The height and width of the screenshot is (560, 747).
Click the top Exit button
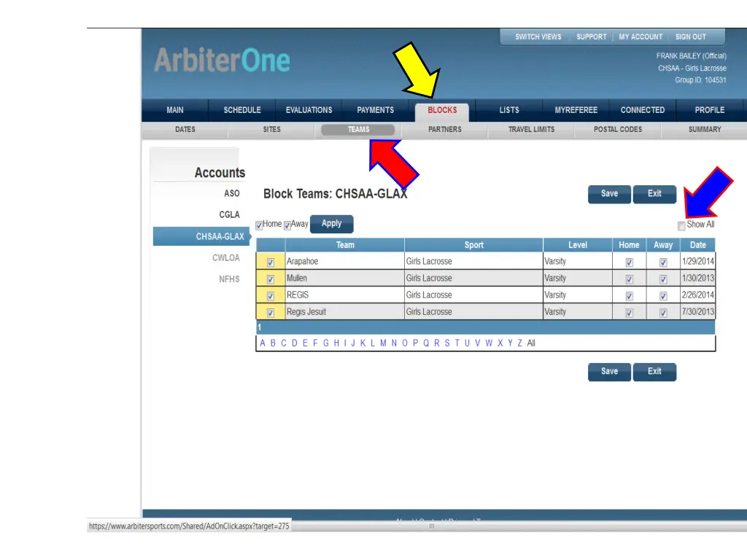pyautogui.click(x=654, y=194)
